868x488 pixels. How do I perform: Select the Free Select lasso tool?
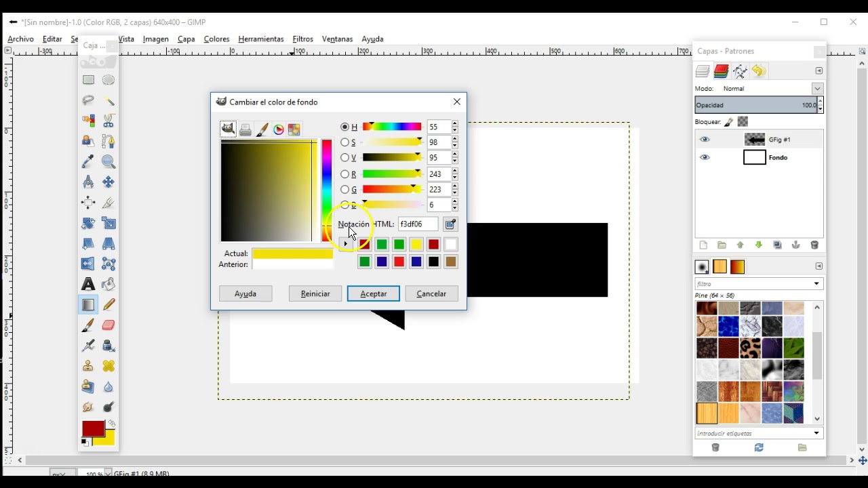(88, 100)
